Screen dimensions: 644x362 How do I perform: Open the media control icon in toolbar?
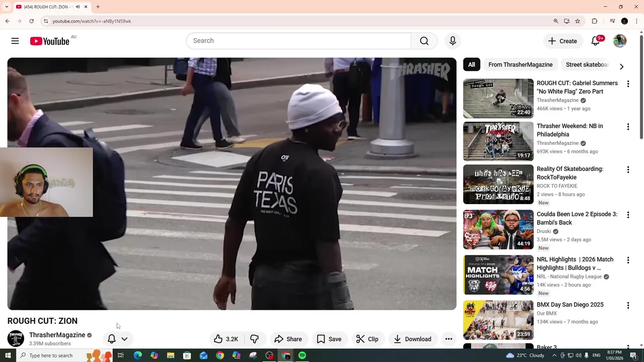(612, 21)
